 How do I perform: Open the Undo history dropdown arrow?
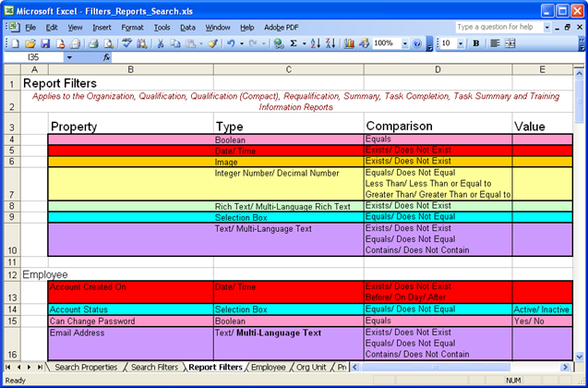(242, 43)
